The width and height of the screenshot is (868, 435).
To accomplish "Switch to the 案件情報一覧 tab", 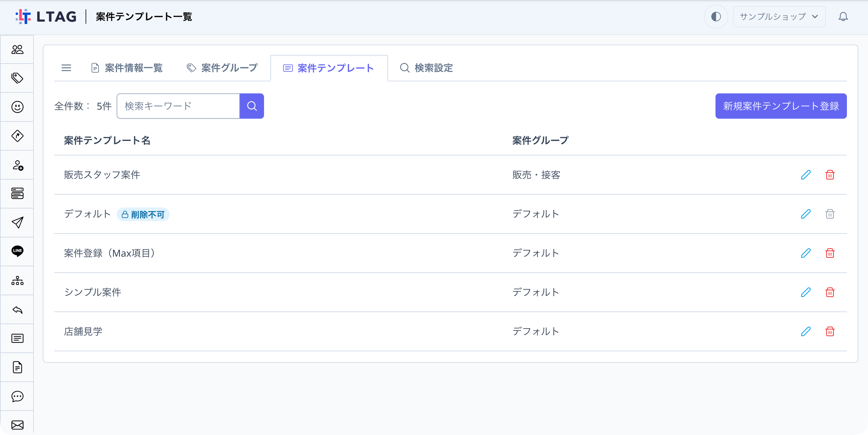I will [127, 68].
